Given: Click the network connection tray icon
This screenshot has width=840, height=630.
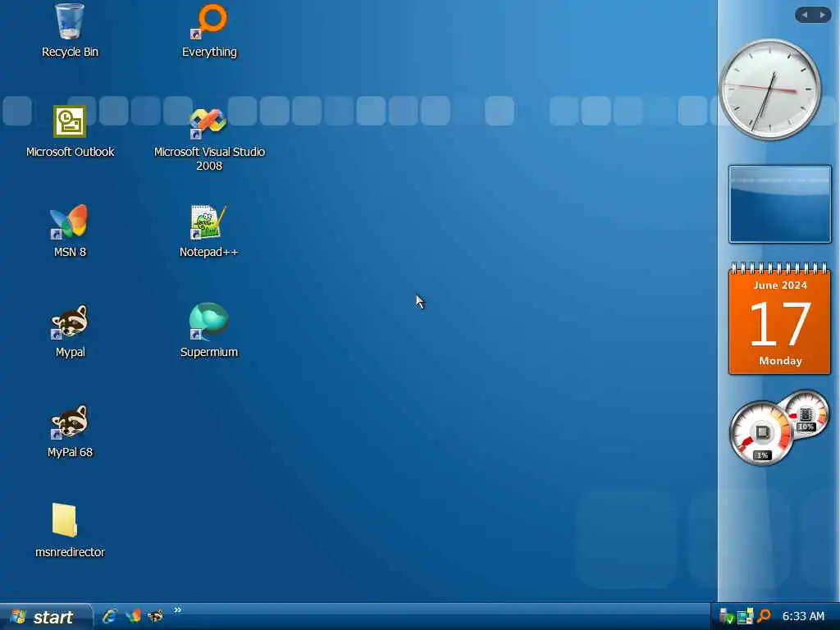Looking at the screenshot, I should coord(745,617).
